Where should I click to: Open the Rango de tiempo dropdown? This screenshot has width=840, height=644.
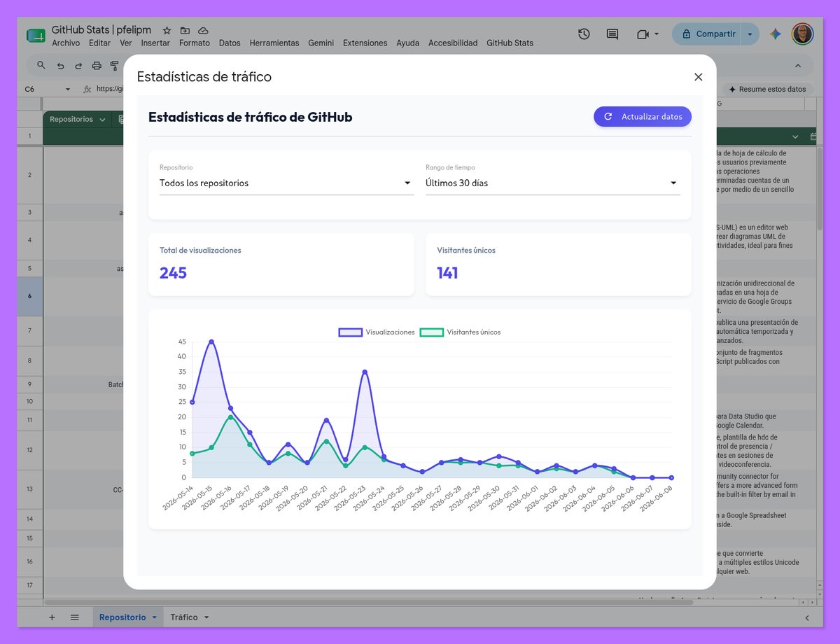point(553,183)
